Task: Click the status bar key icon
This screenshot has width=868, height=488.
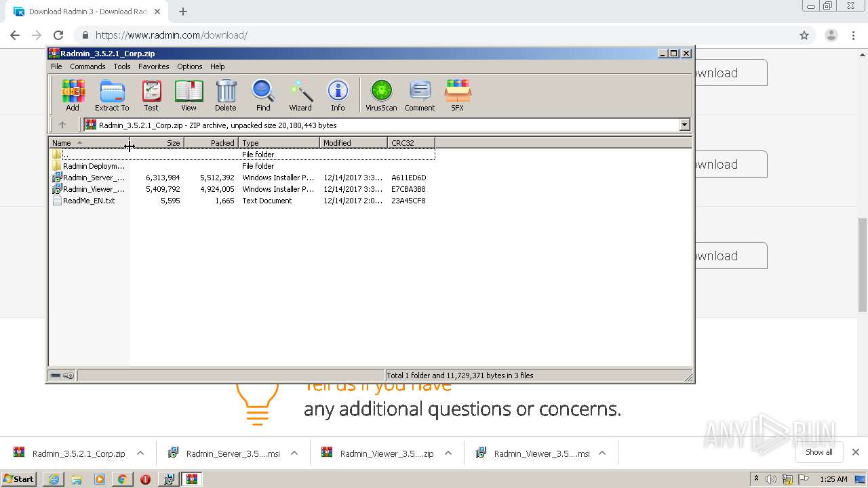Action: (x=68, y=375)
